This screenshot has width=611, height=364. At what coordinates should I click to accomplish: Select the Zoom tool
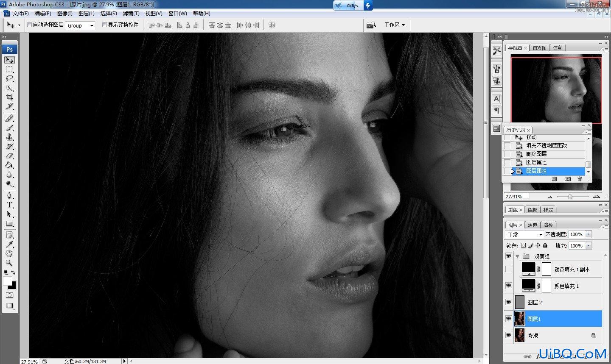pos(9,263)
